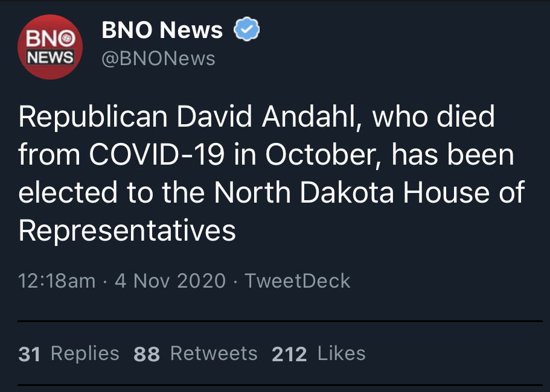Click the number 31 before Replies
Viewport: 550px width, 392px height.
[30, 354]
